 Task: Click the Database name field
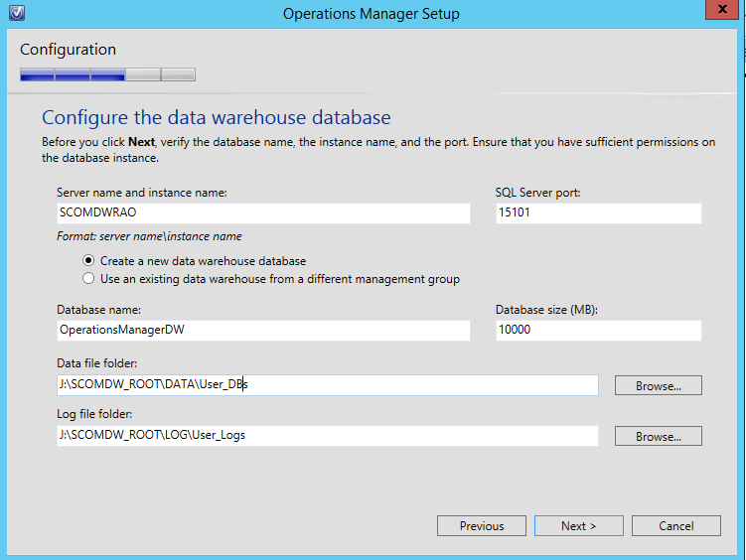coord(263,331)
